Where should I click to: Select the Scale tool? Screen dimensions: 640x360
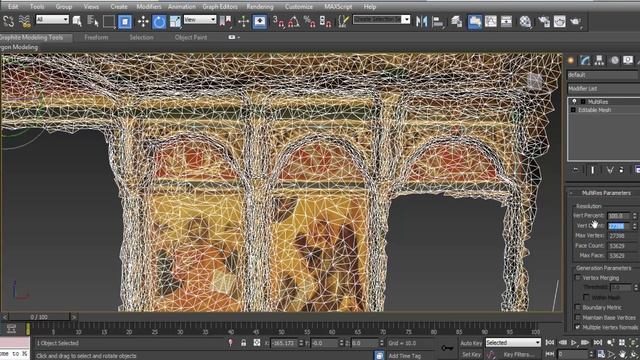(175, 21)
